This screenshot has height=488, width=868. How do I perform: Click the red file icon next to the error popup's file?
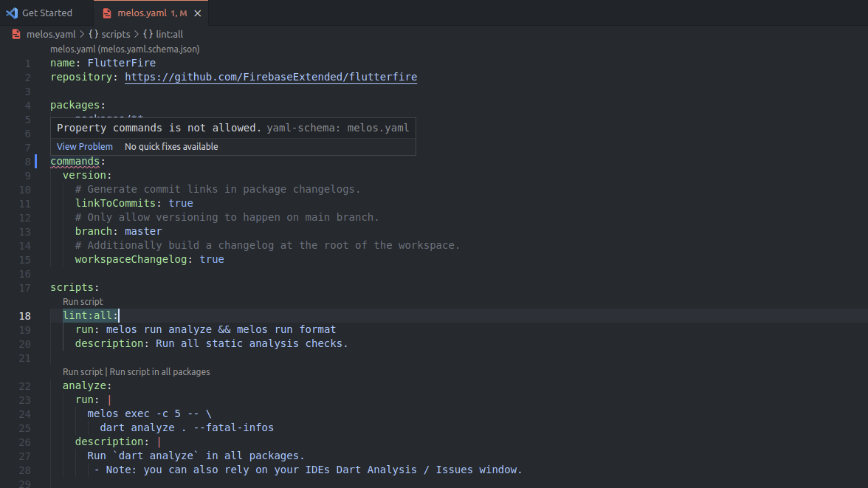(15, 33)
